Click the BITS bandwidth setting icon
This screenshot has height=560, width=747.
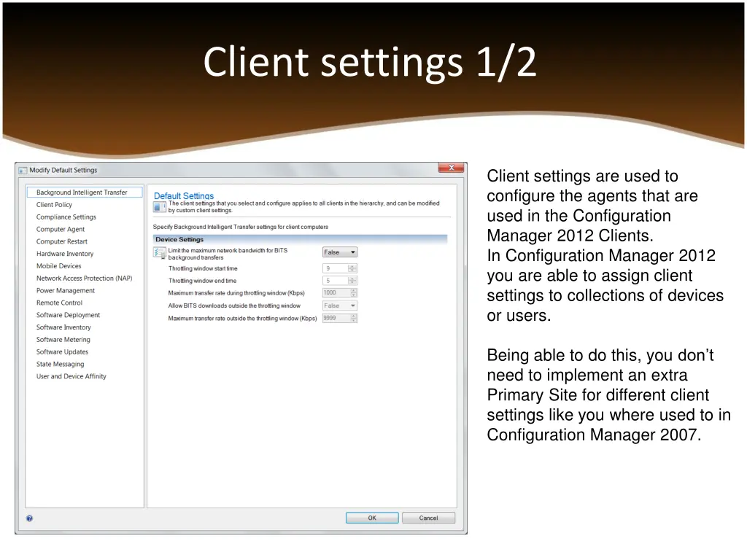click(x=159, y=253)
